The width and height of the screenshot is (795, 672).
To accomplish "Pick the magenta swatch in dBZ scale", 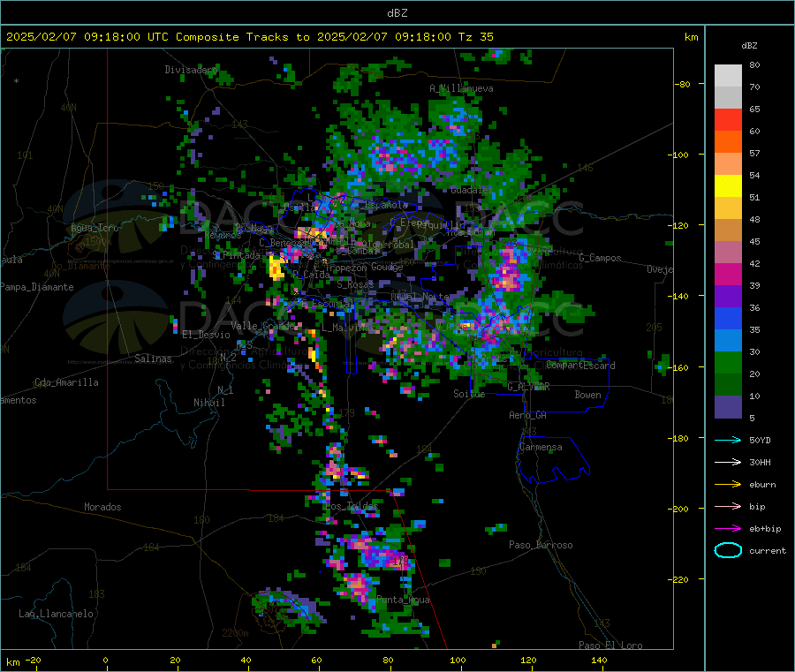I will [728, 274].
